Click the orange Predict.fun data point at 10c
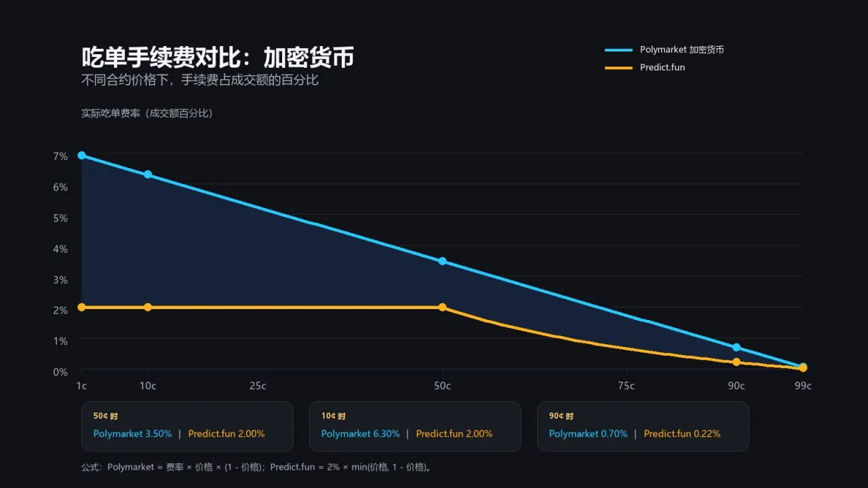The height and width of the screenshot is (488, 868). [x=148, y=307]
